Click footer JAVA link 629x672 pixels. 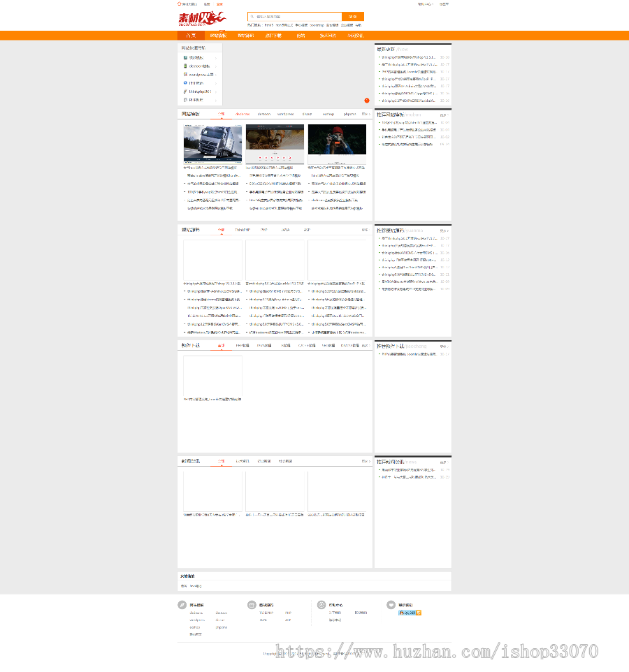(x=263, y=620)
